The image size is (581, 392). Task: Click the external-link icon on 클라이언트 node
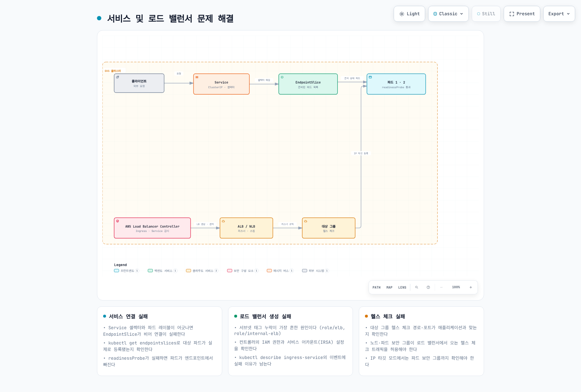pos(117,77)
